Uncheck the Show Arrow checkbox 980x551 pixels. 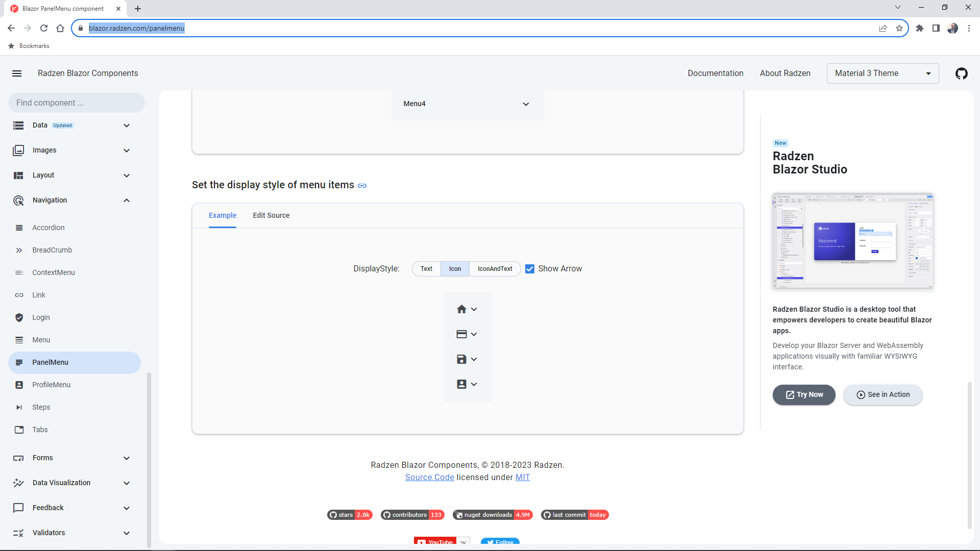(x=530, y=268)
